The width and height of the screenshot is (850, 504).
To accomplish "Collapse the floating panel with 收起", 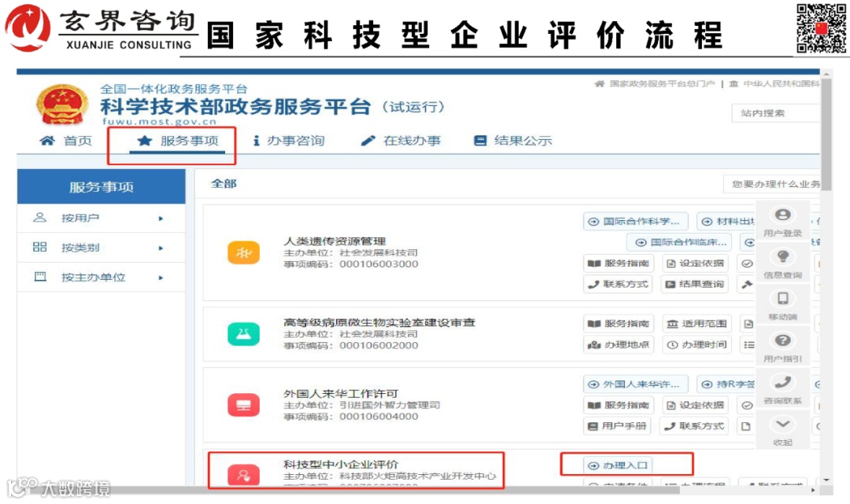I will click(x=782, y=430).
